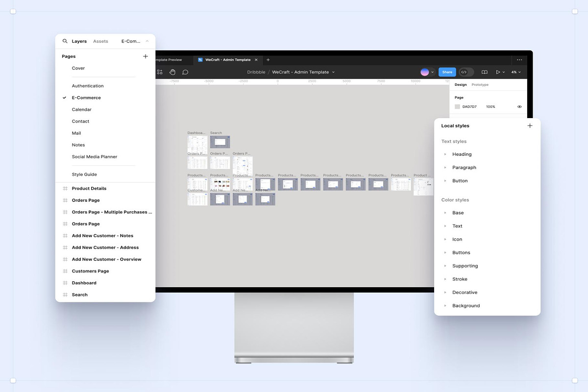588x392 pixels.
Task: Click frame icon beside Add New Customer - Notes
Action: tap(65, 236)
